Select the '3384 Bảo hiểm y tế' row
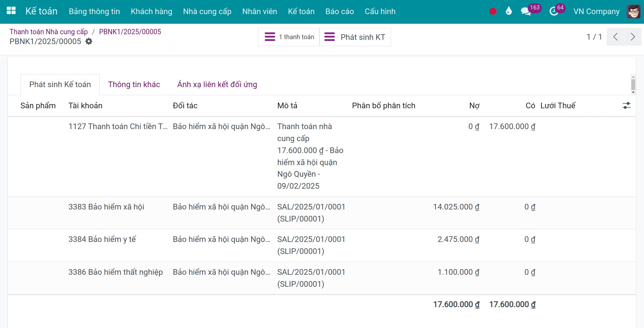 click(322, 245)
